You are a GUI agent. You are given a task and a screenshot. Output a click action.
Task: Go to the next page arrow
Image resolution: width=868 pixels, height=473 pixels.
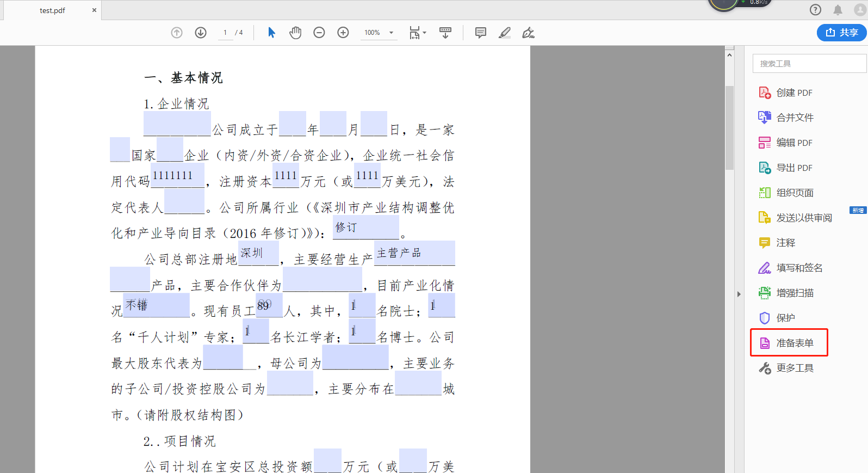coord(201,33)
